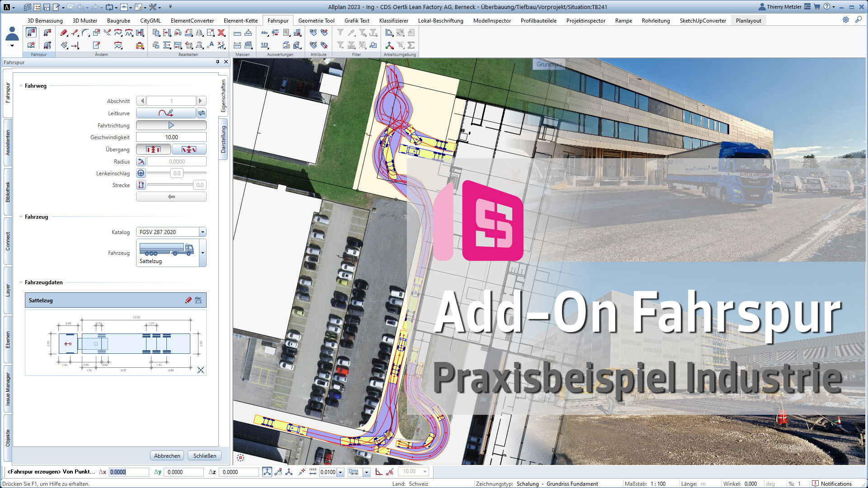This screenshot has height=488, width=868.
Task: Click the Geschwindigkeit input field
Action: [x=171, y=136]
